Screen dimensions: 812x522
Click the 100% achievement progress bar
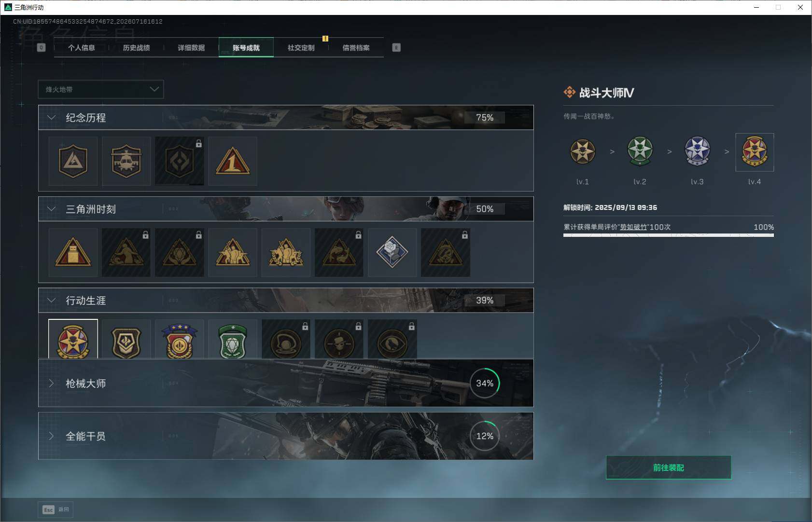[x=669, y=235]
